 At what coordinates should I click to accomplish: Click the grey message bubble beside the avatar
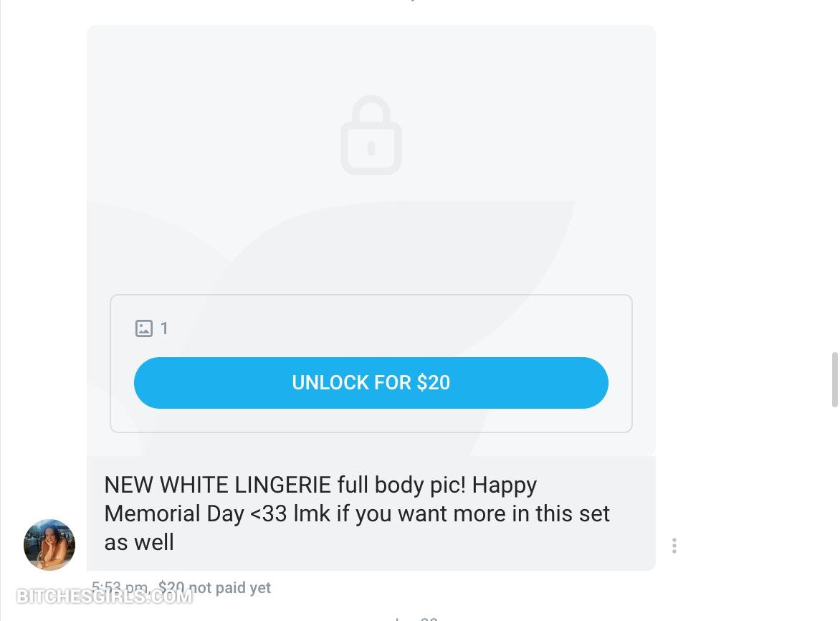(371, 513)
